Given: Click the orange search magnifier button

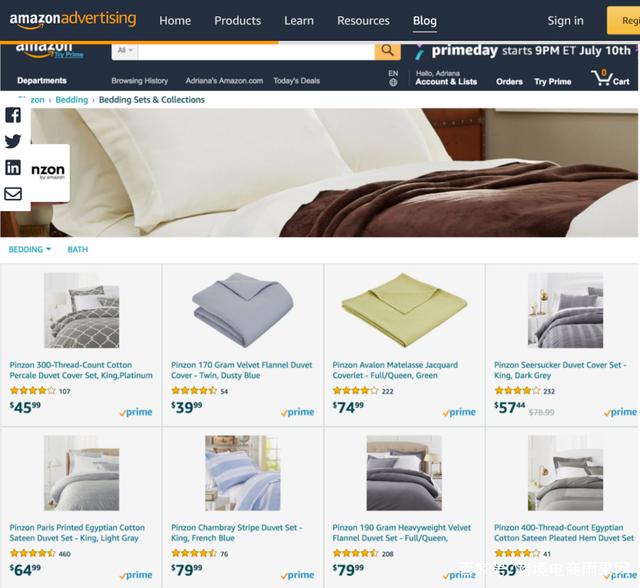Looking at the screenshot, I should click(387, 51).
